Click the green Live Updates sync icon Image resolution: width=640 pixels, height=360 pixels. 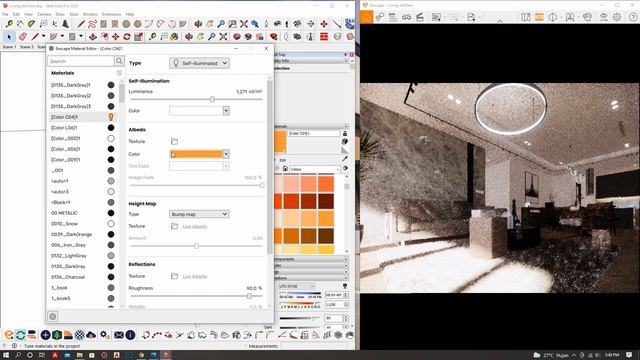tap(20, 335)
